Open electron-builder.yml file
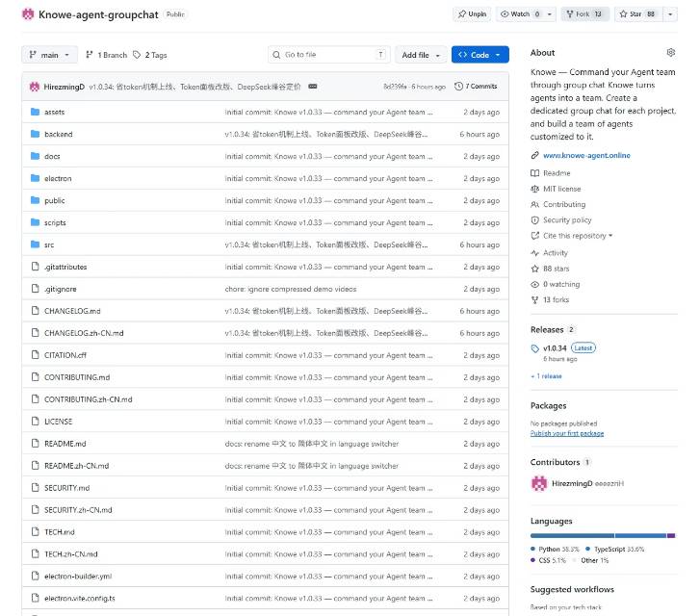 [78, 576]
